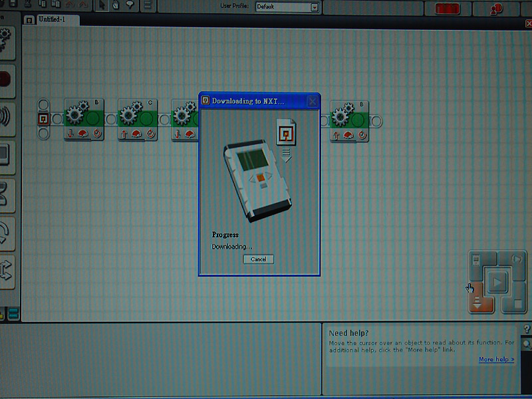Click the program file icon in dialog
Image resolution: width=532 pixels, height=399 pixels.
click(x=286, y=132)
